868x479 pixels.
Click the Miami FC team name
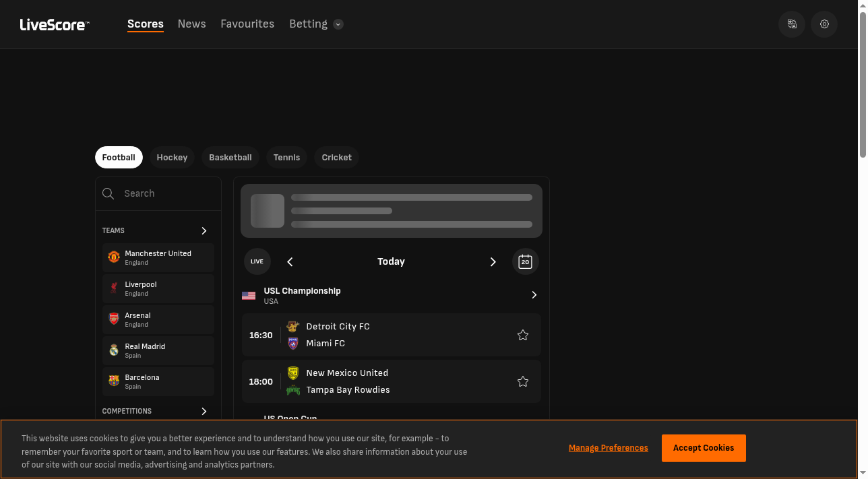pyautogui.click(x=325, y=344)
